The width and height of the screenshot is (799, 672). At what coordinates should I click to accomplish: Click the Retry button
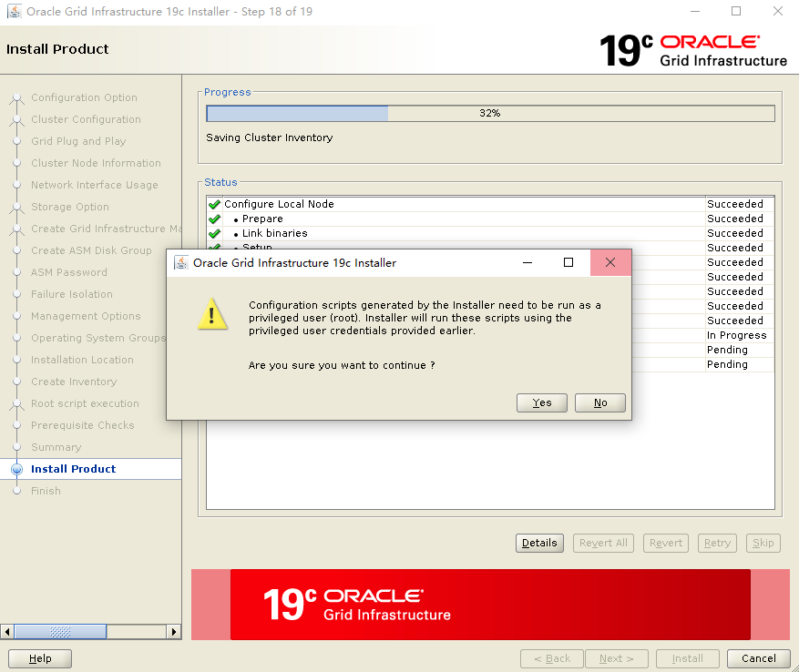(x=717, y=543)
